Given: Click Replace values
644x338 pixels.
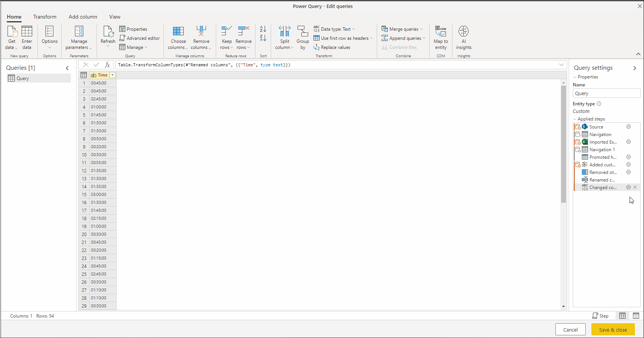Looking at the screenshot, I should [332, 47].
